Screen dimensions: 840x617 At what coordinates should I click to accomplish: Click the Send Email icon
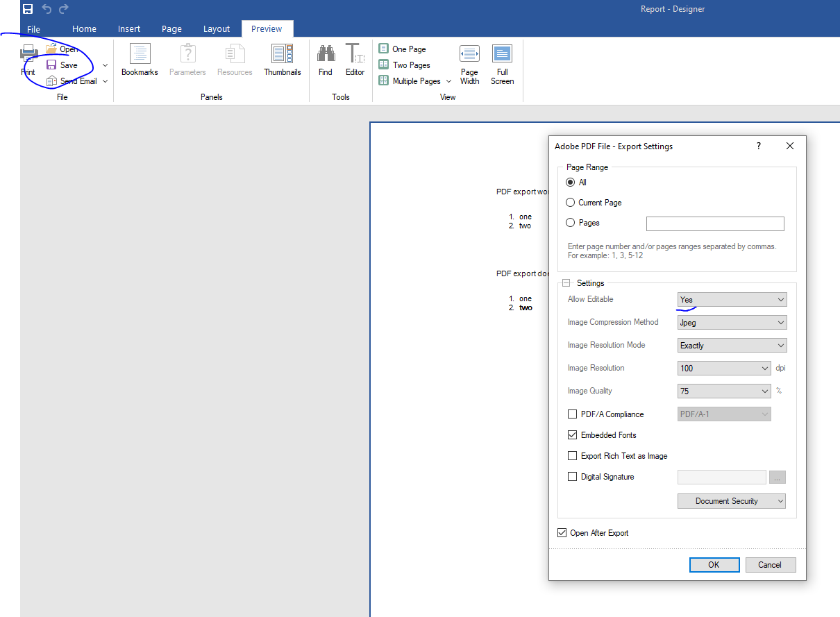[52, 81]
